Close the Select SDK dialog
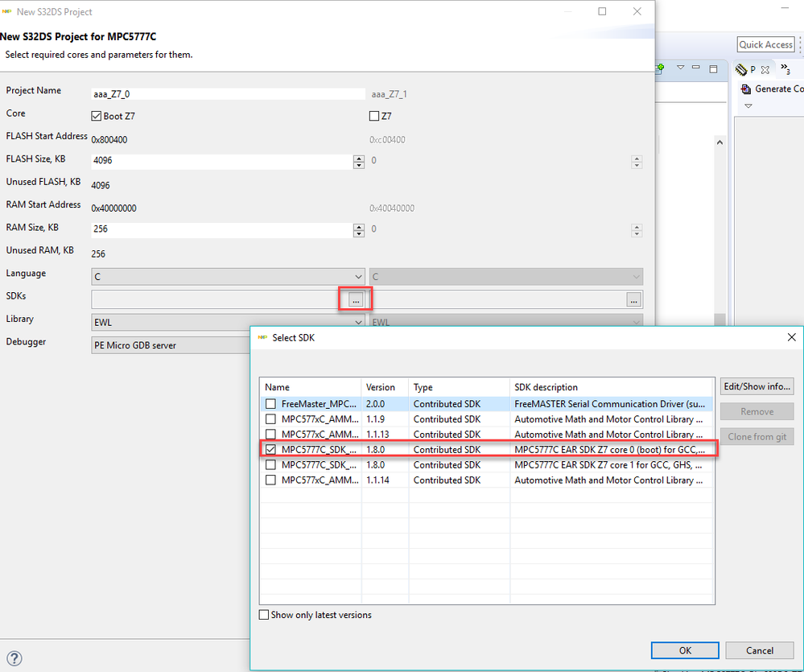This screenshot has height=672, width=804. pos(792,337)
